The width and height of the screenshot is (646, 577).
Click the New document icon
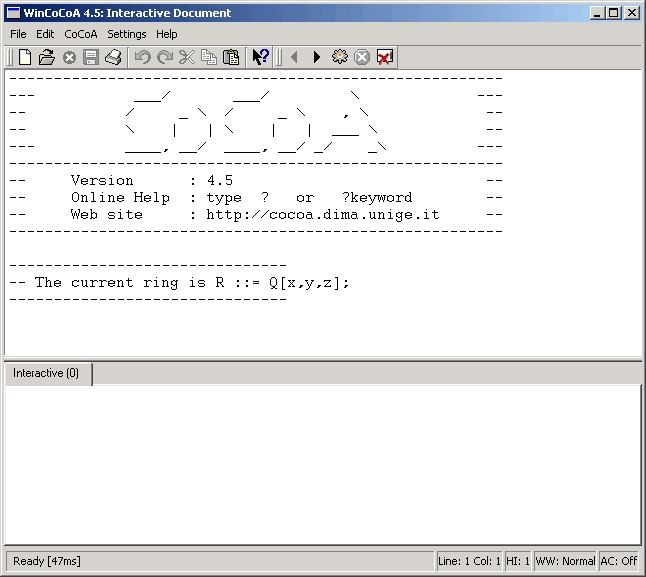(25, 57)
